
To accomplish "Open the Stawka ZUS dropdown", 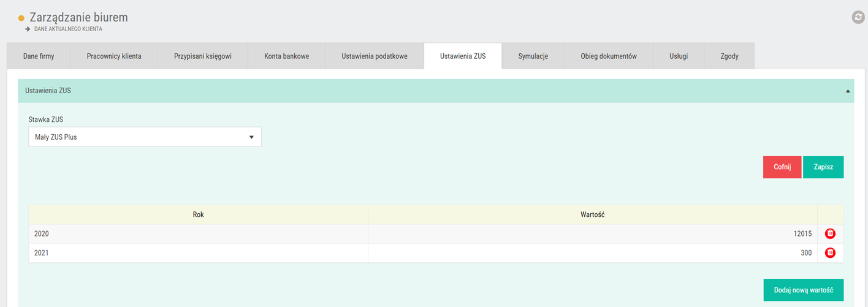I will 145,137.
